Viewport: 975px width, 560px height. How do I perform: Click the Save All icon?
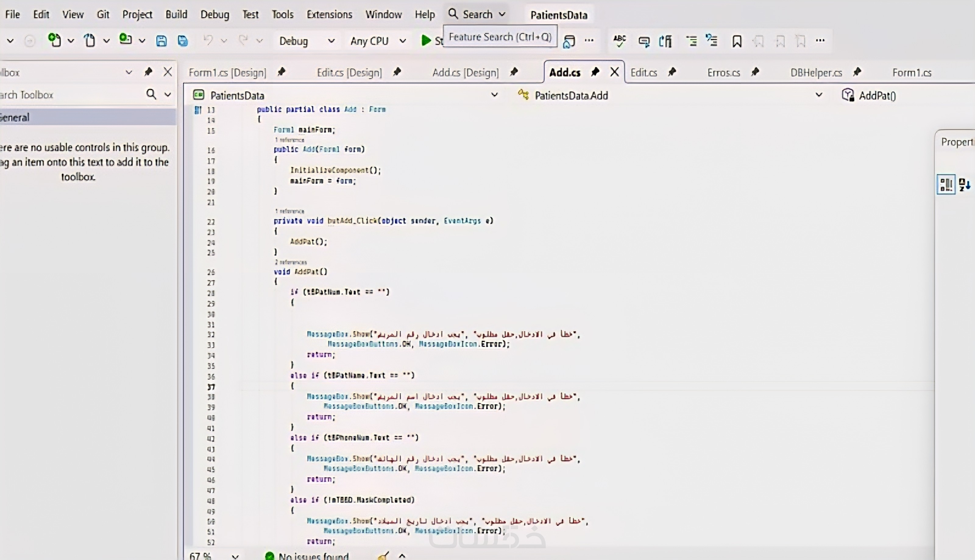coord(183,41)
